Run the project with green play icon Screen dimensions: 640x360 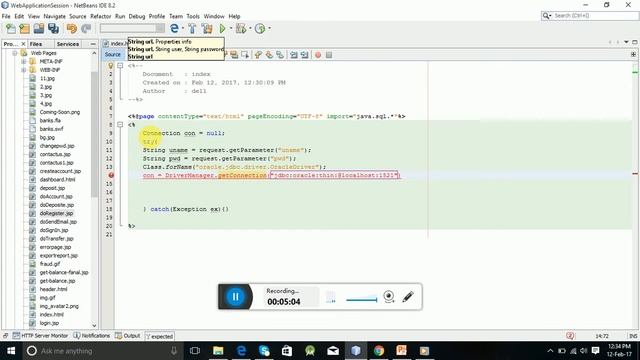pyautogui.click(x=222, y=29)
